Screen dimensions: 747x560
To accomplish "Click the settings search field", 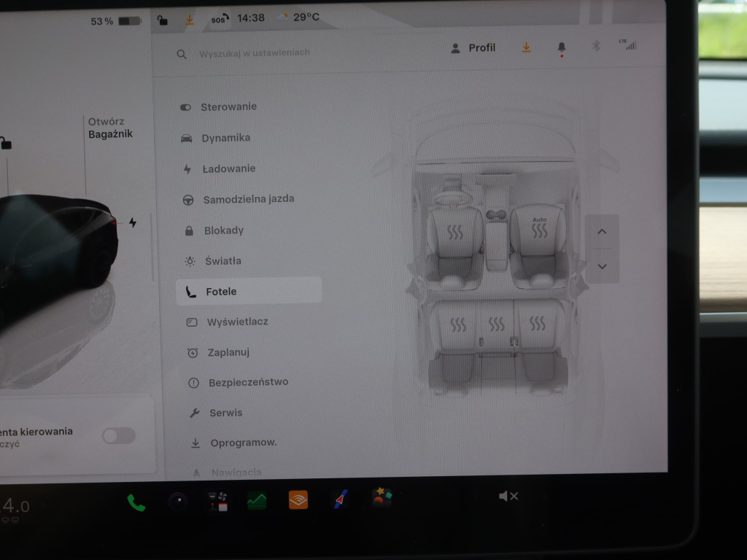I will pyautogui.click(x=255, y=52).
